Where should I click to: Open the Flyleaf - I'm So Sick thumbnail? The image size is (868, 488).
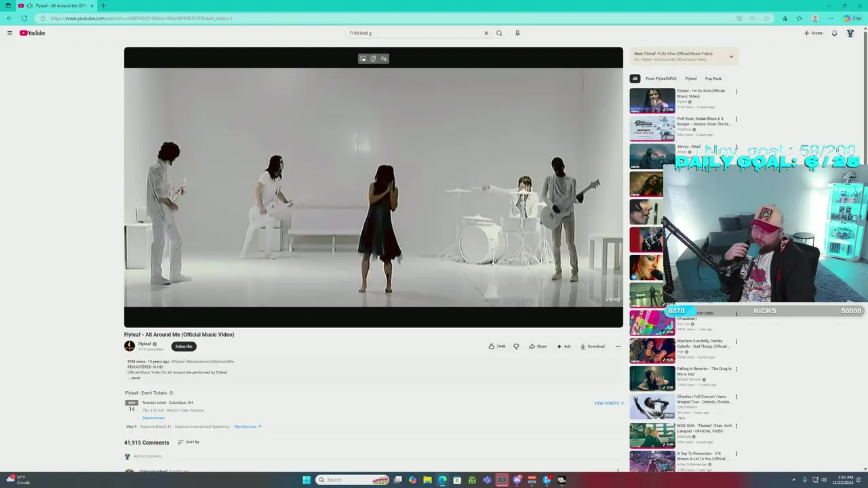[x=652, y=100]
